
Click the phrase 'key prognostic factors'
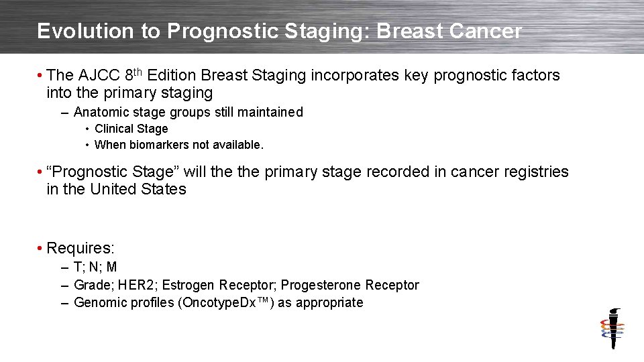coord(481,76)
